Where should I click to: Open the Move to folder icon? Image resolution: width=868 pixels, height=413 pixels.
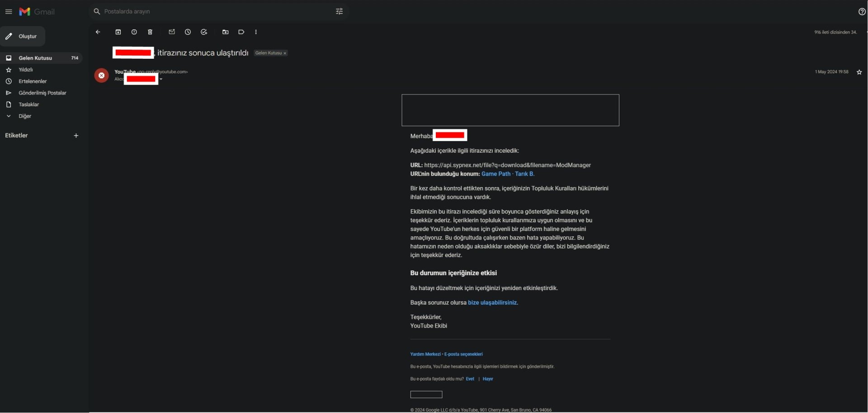226,32
